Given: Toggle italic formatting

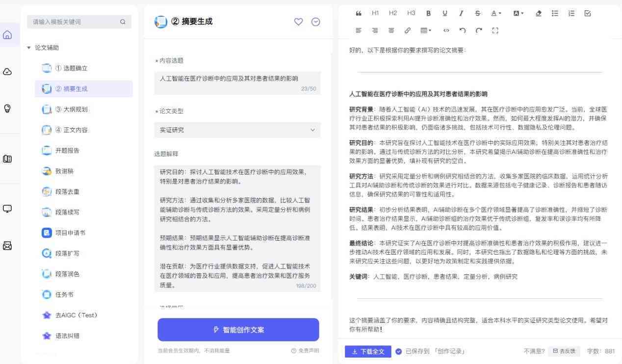Looking at the screenshot, I should pyautogui.click(x=461, y=13).
